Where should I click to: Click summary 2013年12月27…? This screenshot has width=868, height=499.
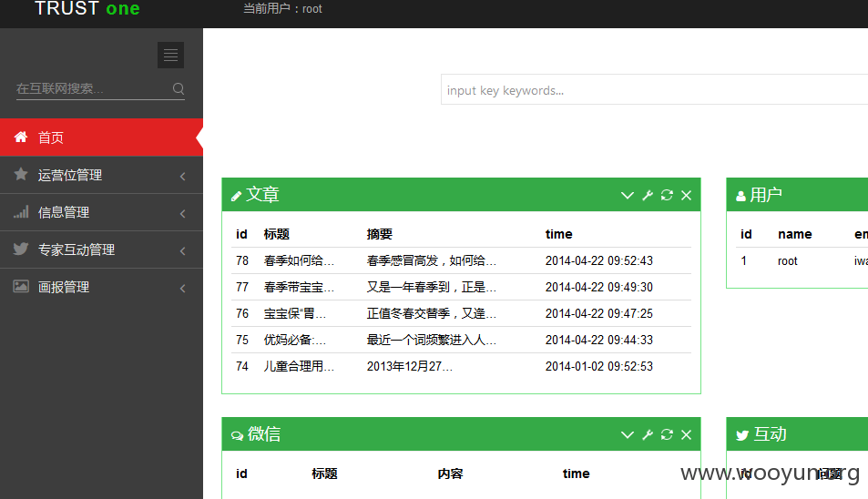(x=409, y=366)
